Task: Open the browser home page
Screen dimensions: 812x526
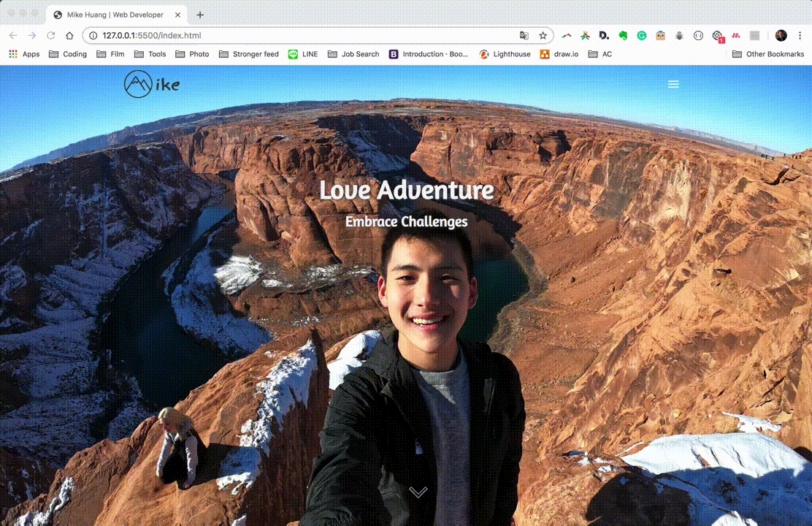Action: (69, 35)
